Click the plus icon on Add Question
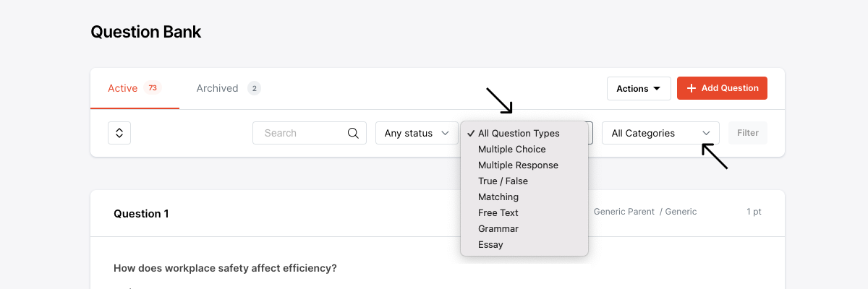Image resolution: width=868 pixels, height=289 pixels. (x=692, y=88)
